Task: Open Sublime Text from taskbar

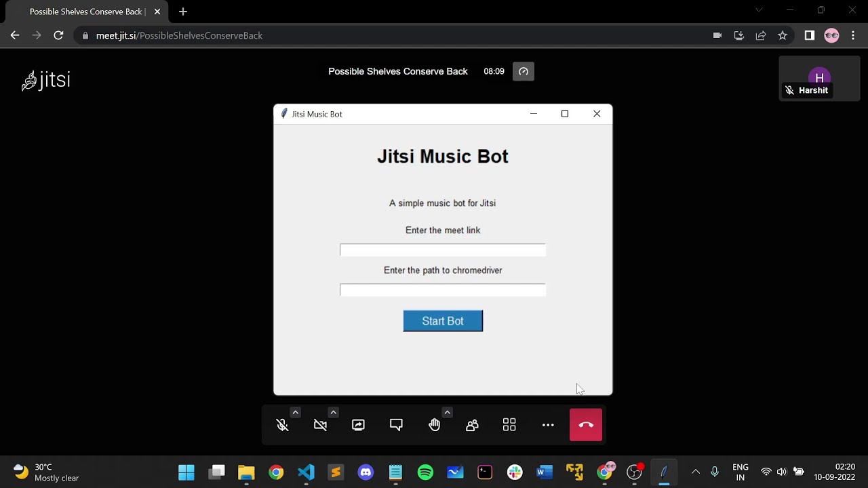Action: tap(336, 472)
